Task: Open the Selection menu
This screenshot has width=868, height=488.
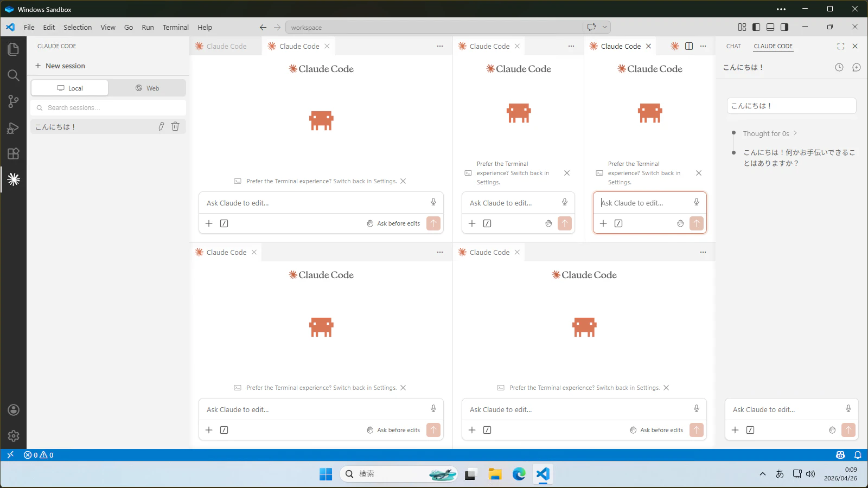Action: click(x=78, y=27)
